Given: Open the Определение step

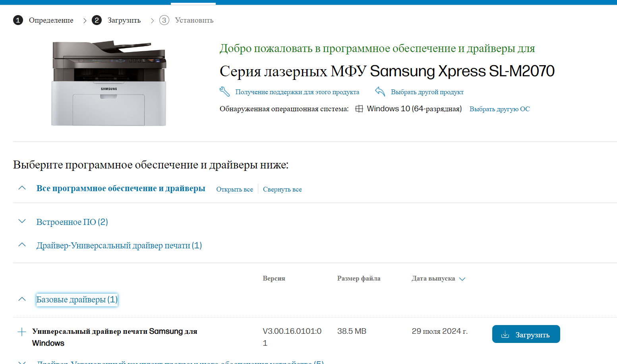Looking at the screenshot, I should point(51,20).
